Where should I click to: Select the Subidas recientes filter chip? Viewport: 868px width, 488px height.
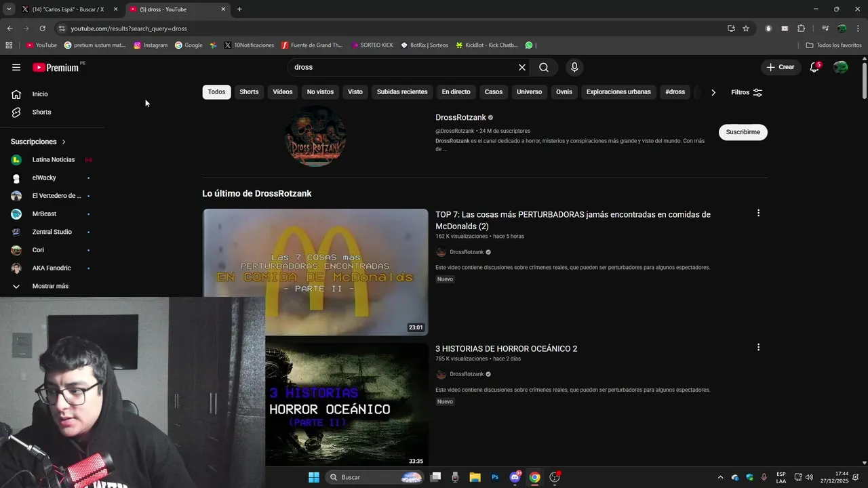tap(402, 92)
